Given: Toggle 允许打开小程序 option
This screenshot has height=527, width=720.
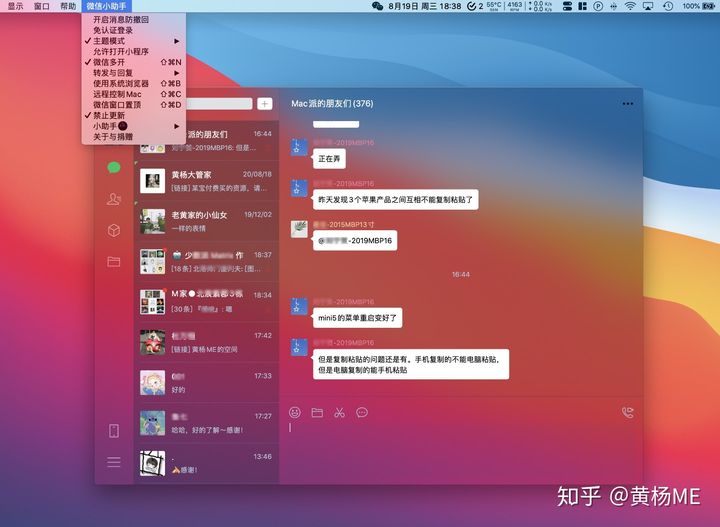Looking at the screenshot, I should [x=134, y=51].
